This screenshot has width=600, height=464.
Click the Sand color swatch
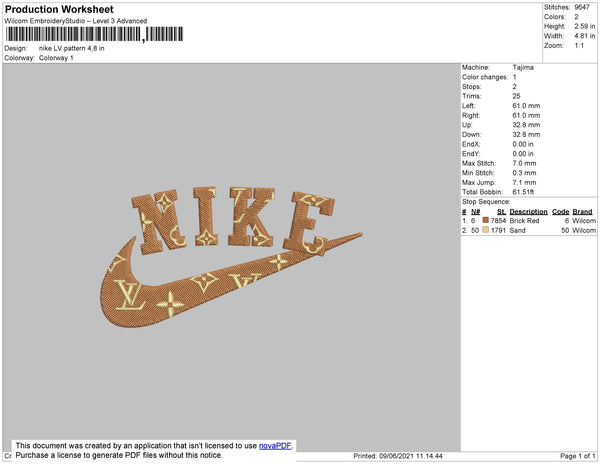click(486, 230)
